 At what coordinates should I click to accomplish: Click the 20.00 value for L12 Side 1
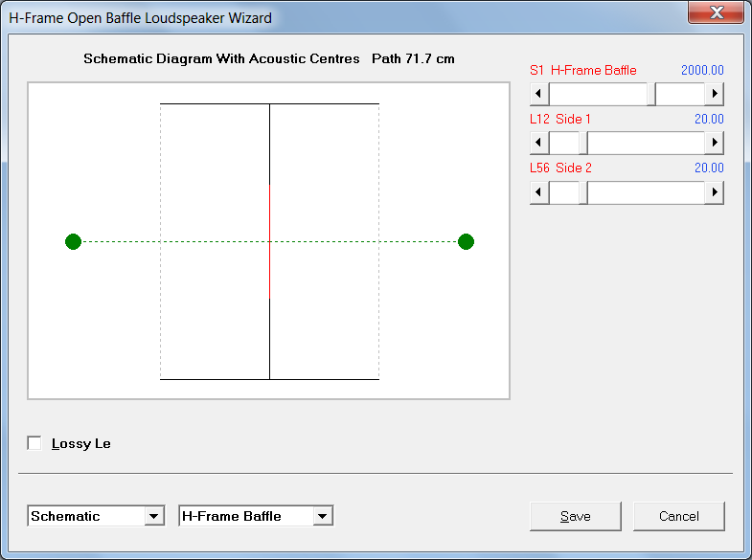point(709,119)
